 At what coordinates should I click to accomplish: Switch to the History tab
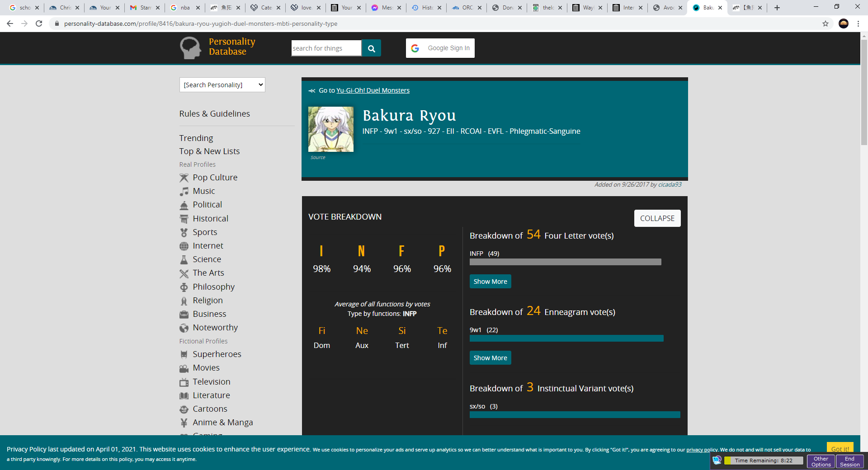tap(426, 8)
